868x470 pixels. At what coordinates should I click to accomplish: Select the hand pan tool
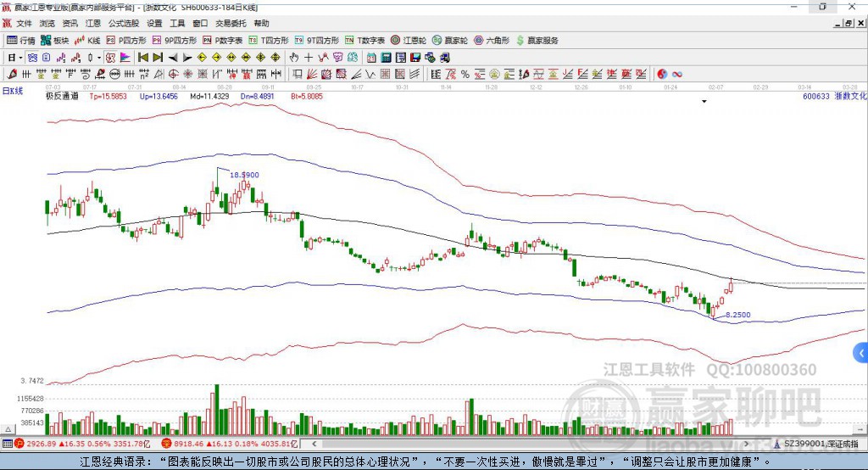point(294,58)
